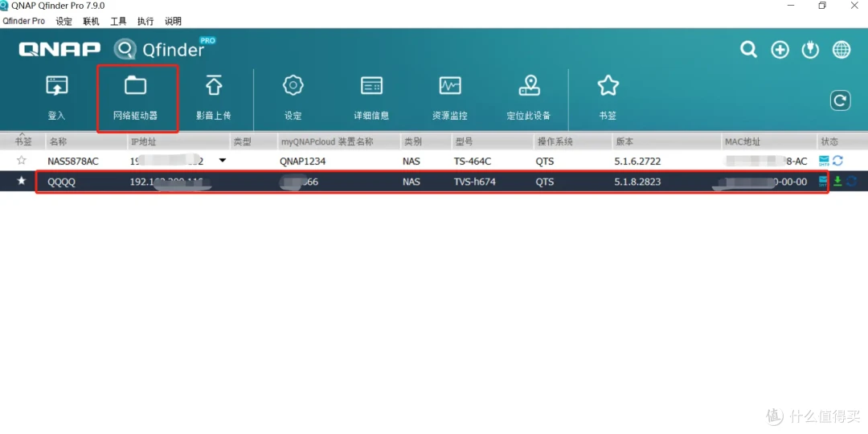Click refresh status icon for NAS5878AC
This screenshot has width=868, height=434.
pyautogui.click(x=837, y=161)
